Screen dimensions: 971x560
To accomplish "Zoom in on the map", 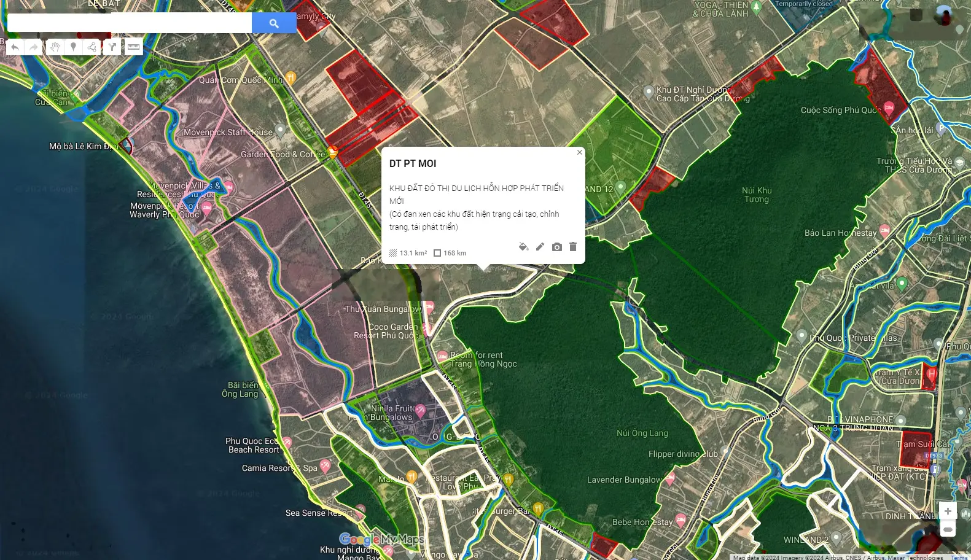I will click(948, 511).
